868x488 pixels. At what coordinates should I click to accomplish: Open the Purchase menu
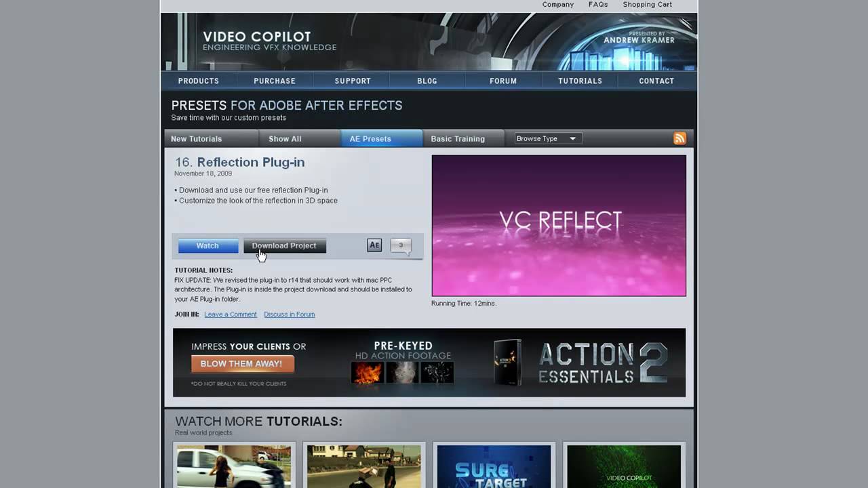pos(275,81)
